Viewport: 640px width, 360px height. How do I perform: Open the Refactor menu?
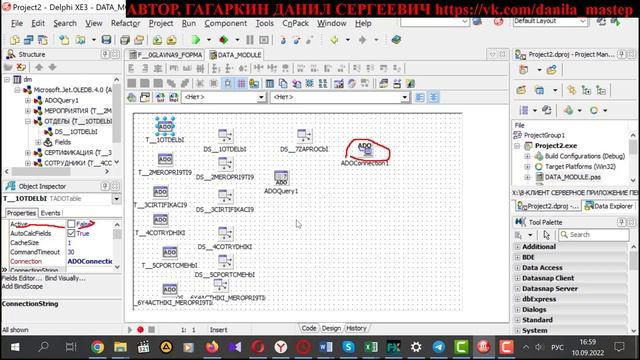click(x=125, y=23)
